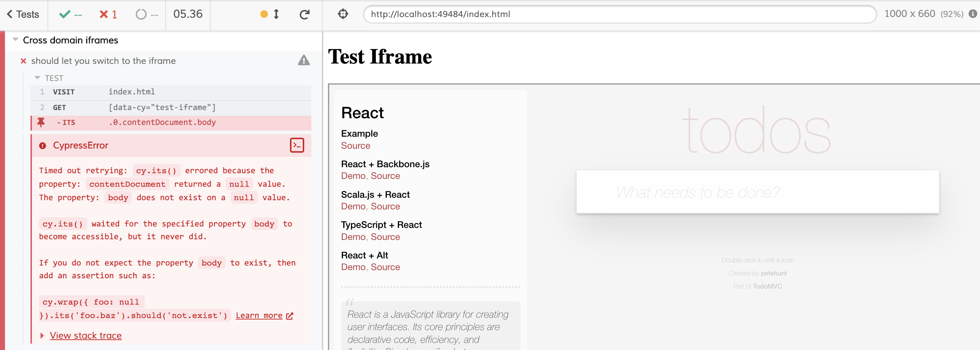980x350 pixels.
Task: Click the CypressError title text
Action: click(80, 146)
